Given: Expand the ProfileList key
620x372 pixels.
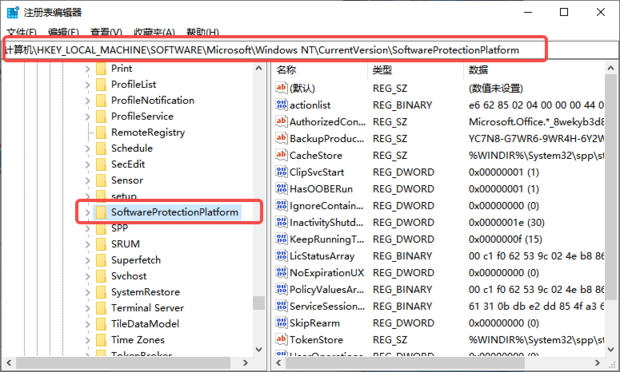Looking at the screenshot, I should click(87, 85).
